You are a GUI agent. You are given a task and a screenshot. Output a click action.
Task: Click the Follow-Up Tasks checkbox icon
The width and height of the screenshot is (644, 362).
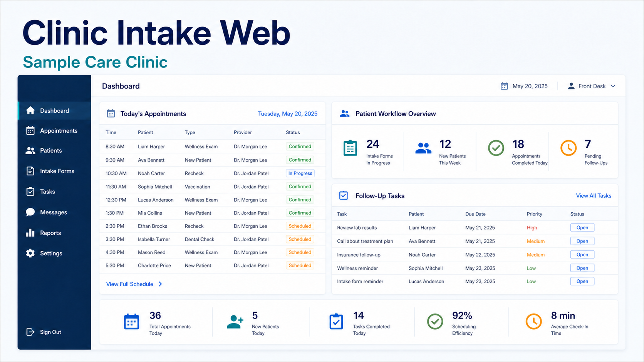(344, 196)
